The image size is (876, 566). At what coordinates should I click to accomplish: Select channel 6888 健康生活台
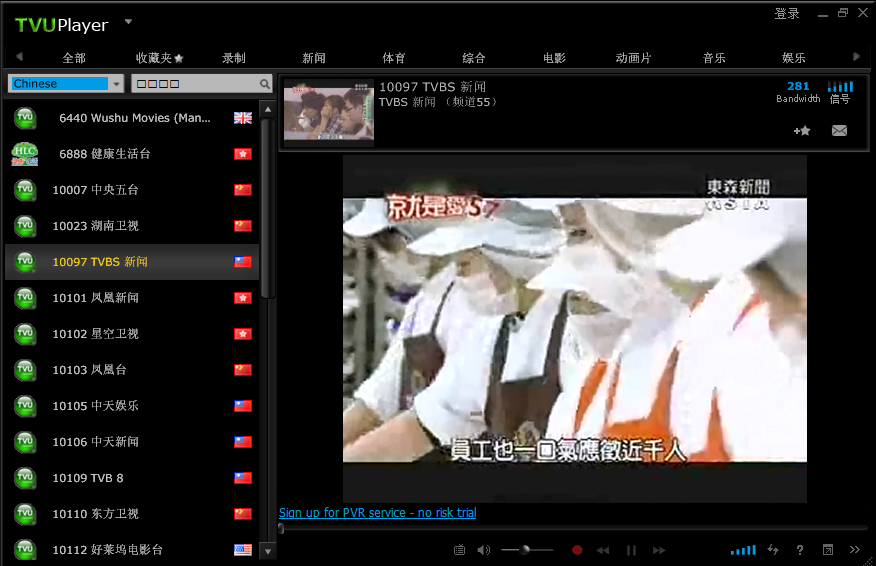coord(132,154)
